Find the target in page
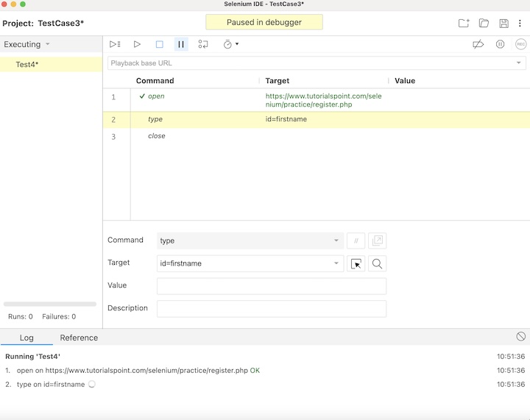The image size is (530, 420). tap(377, 263)
